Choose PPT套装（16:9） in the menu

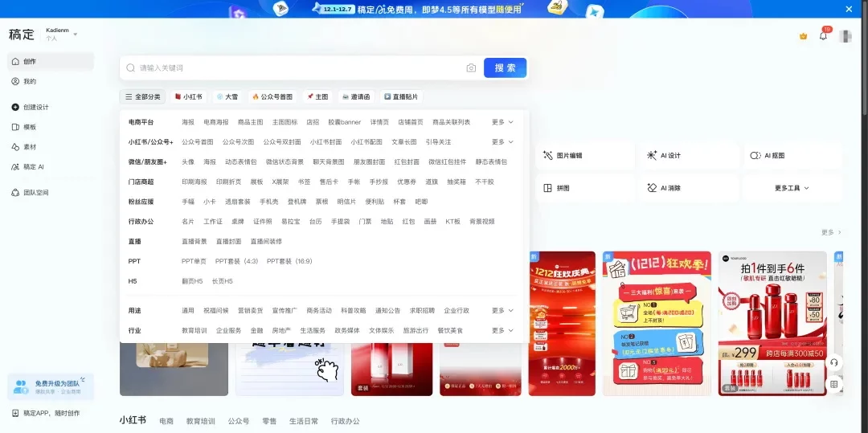(x=289, y=261)
